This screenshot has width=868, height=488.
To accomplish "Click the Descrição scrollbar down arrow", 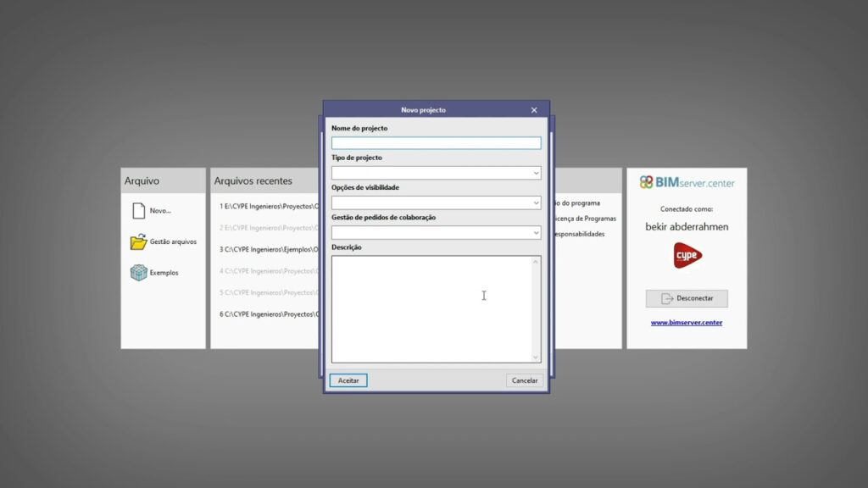I will (x=536, y=358).
